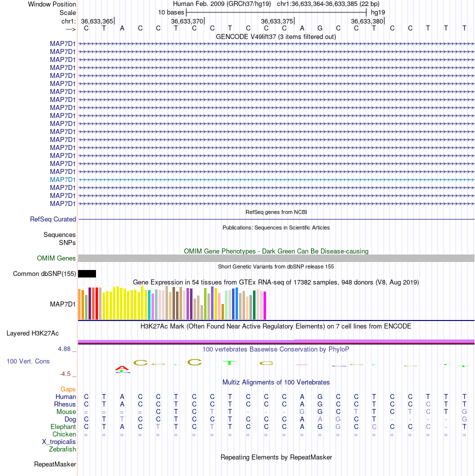Click the red A letter in PhyloP logo
Image resolution: width=475 pixels, height=476 pixels.
(122, 368)
